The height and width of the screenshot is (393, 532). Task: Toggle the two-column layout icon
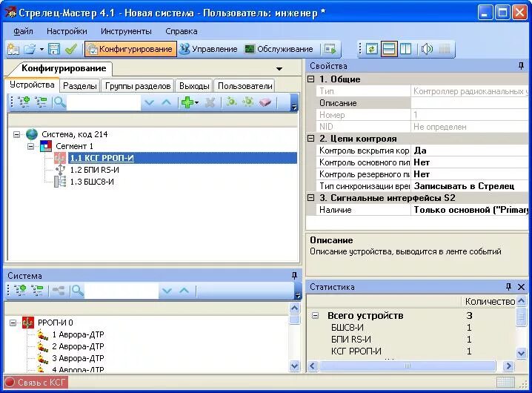[405, 49]
